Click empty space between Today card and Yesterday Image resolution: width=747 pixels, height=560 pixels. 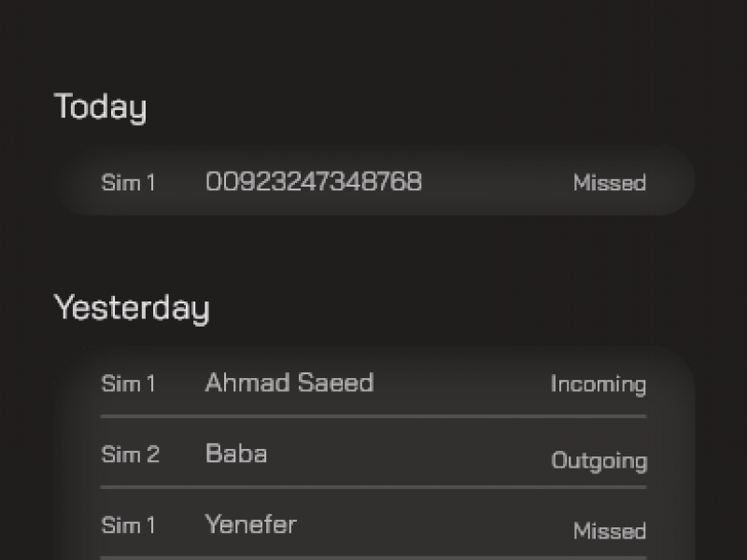(373, 252)
